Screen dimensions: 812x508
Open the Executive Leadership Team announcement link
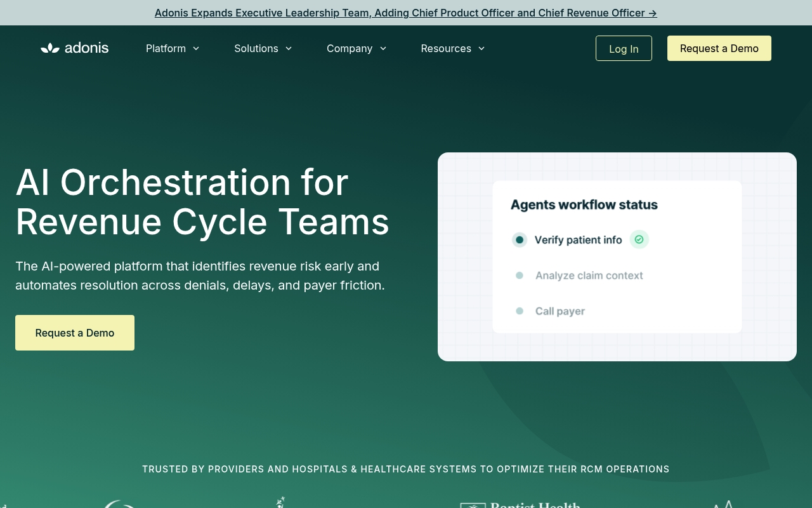(x=406, y=13)
